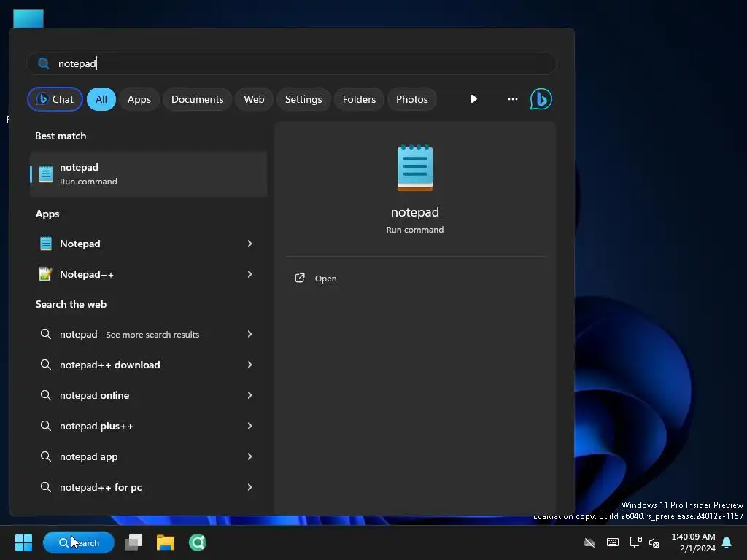Expand 'notepad++ download' chevron
The image size is (747, 560).
click(x=249, y=365)
